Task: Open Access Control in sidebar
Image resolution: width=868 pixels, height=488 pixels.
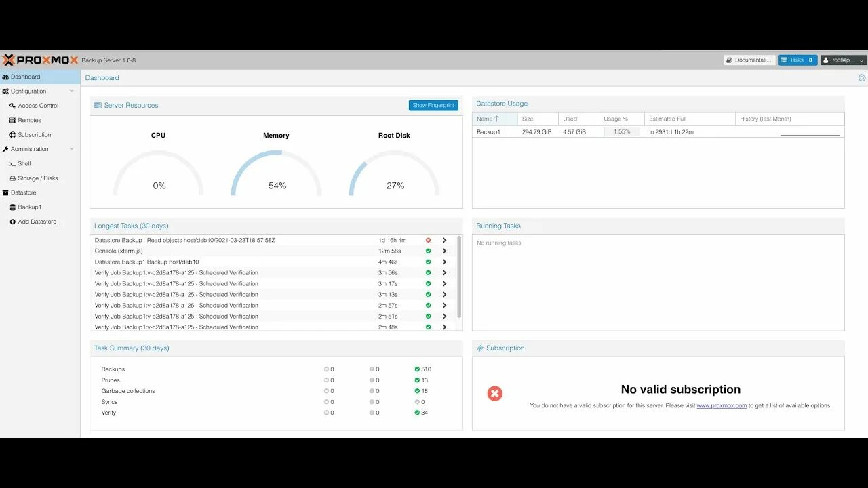Action: (x=40, y=106)
